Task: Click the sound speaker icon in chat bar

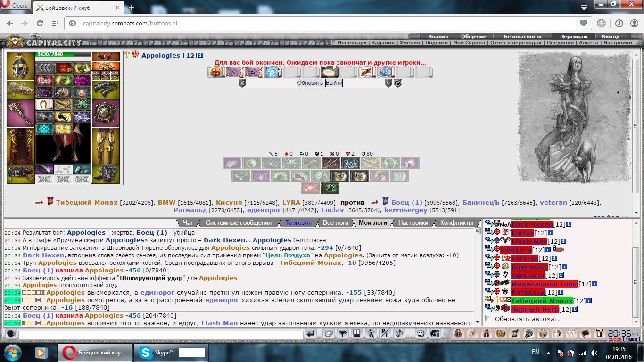Action: point(400,334)
